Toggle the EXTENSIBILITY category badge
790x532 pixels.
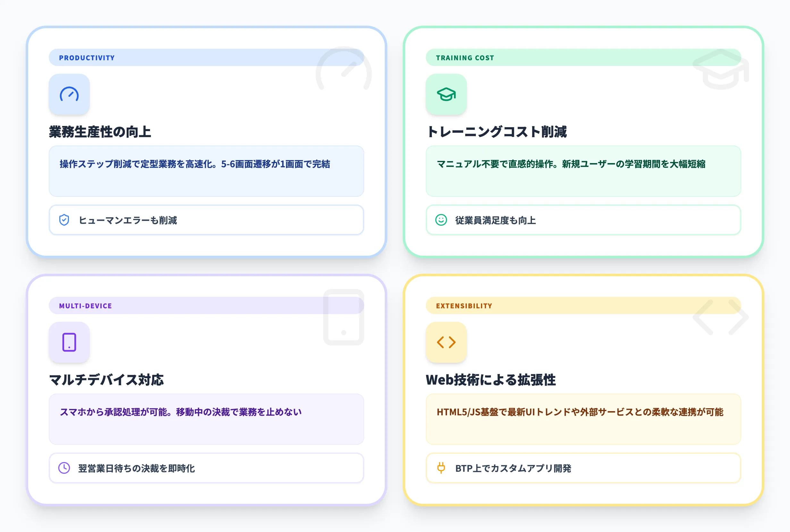click(x=464, y=305)
